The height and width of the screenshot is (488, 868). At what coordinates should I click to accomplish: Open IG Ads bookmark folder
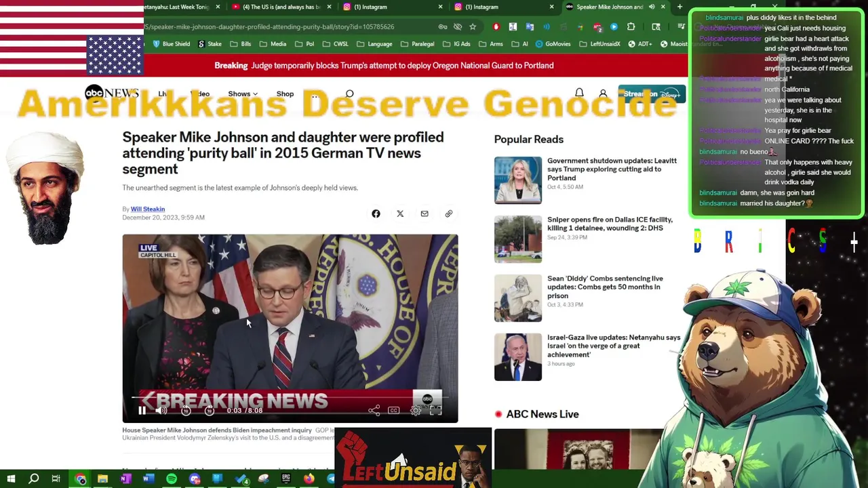(x=456, y=44)
